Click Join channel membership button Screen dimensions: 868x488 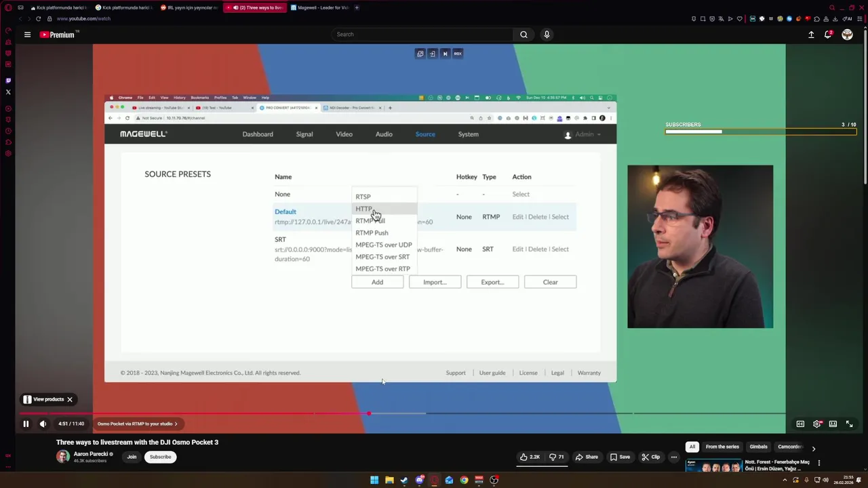pos(132,457)
